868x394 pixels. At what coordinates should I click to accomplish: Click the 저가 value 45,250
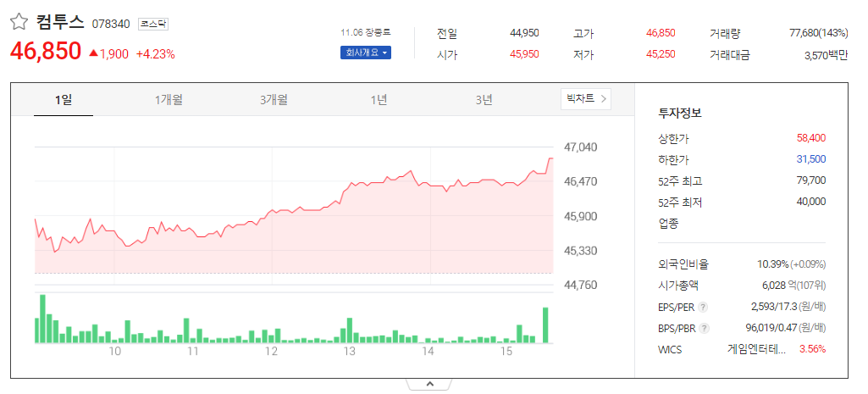click(661, 54)
